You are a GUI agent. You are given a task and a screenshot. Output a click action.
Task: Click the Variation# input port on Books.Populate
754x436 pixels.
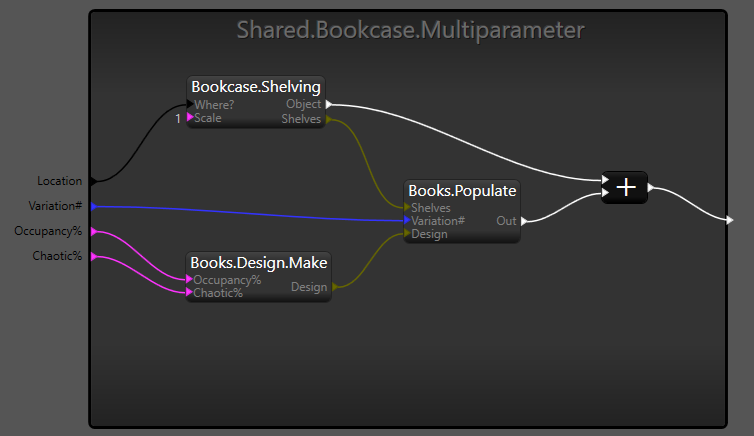click(407, 220)
